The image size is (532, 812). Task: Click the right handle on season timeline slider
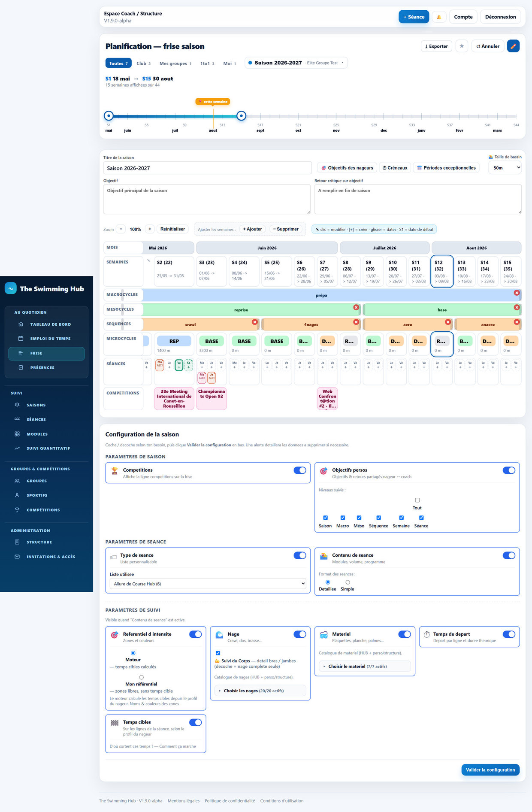(242, 115)
